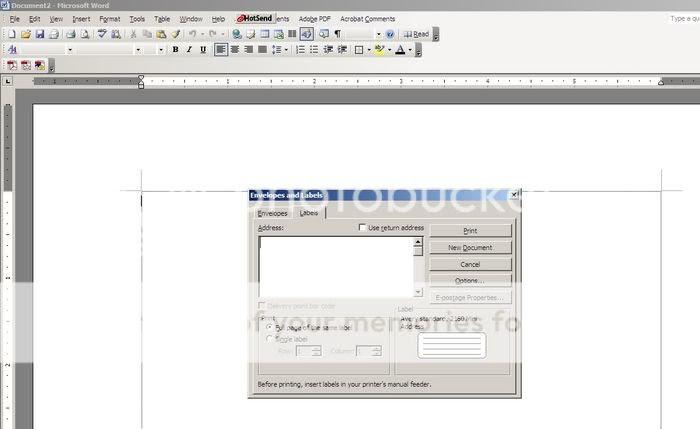Toggle underline formatting

pos(203,50)
